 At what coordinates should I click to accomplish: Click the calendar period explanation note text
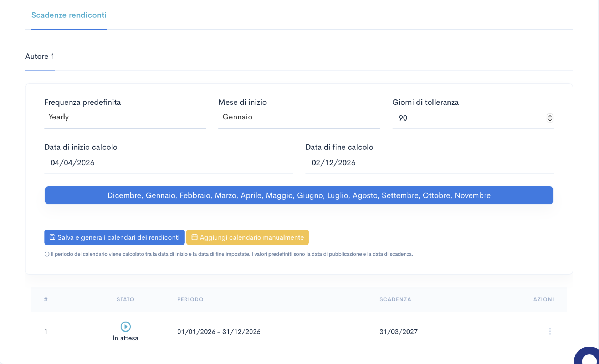pyautogui.click(x=232, y=254)
